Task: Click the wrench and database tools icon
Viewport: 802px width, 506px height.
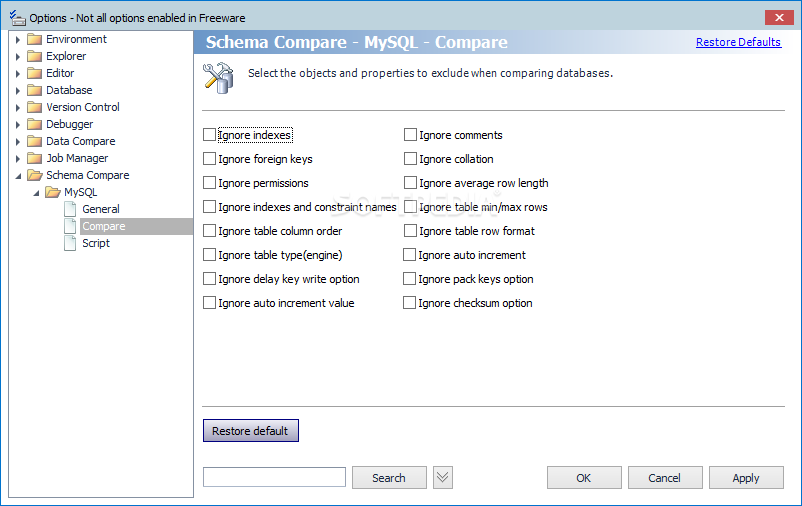Action: click(218, 78)
